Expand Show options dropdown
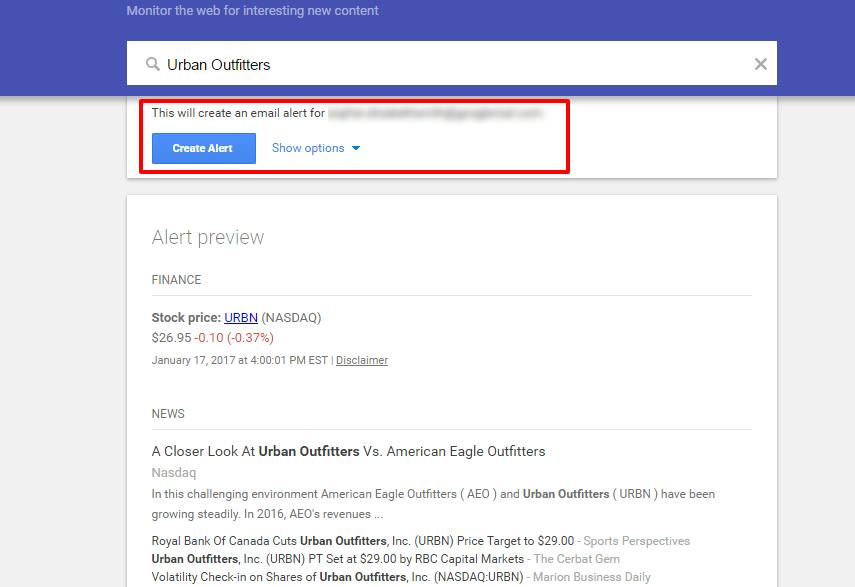The image size is (855, 587). coord(316,148)
